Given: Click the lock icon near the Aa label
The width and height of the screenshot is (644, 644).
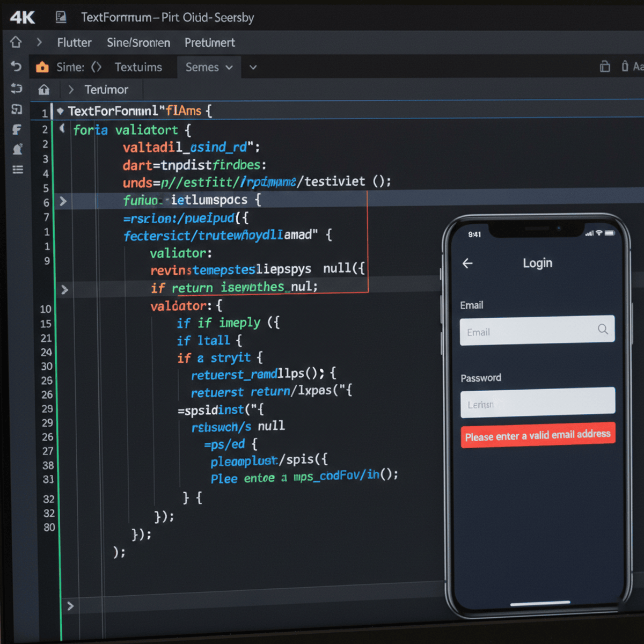Looking at the screenshot, I should pos(624,66).
